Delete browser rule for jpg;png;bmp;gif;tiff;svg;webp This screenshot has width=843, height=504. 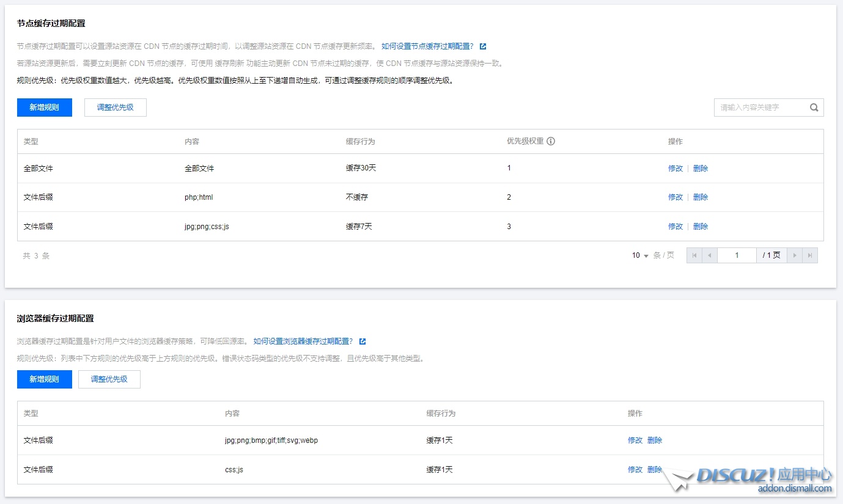click(655, 440)
